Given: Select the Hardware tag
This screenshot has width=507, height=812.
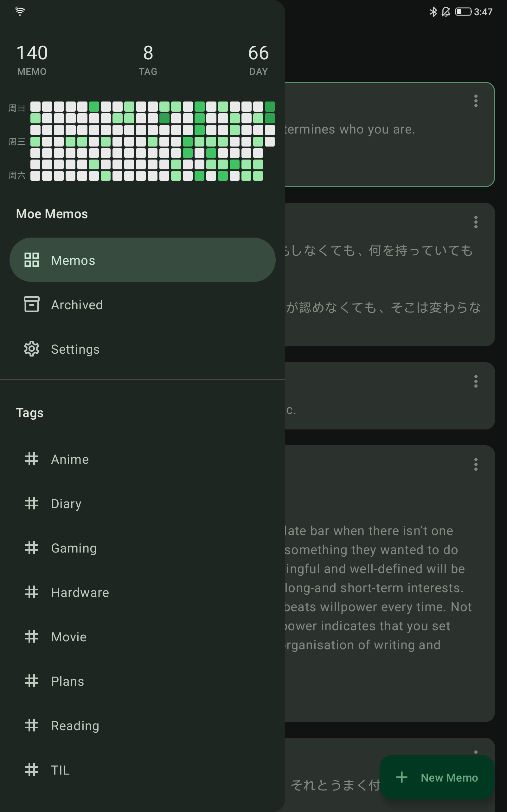Looking at the screenshot, I should tap(80, 592).
